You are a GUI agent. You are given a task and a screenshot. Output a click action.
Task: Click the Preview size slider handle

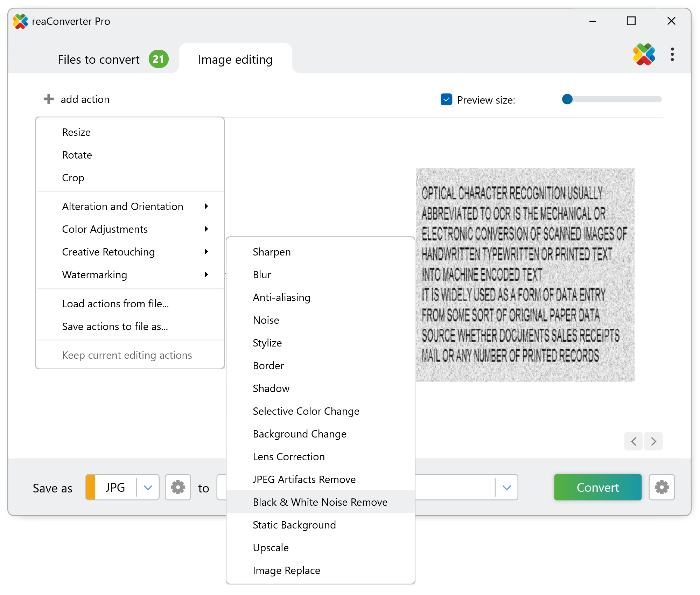pyautogui.click(x=567, y=99)
